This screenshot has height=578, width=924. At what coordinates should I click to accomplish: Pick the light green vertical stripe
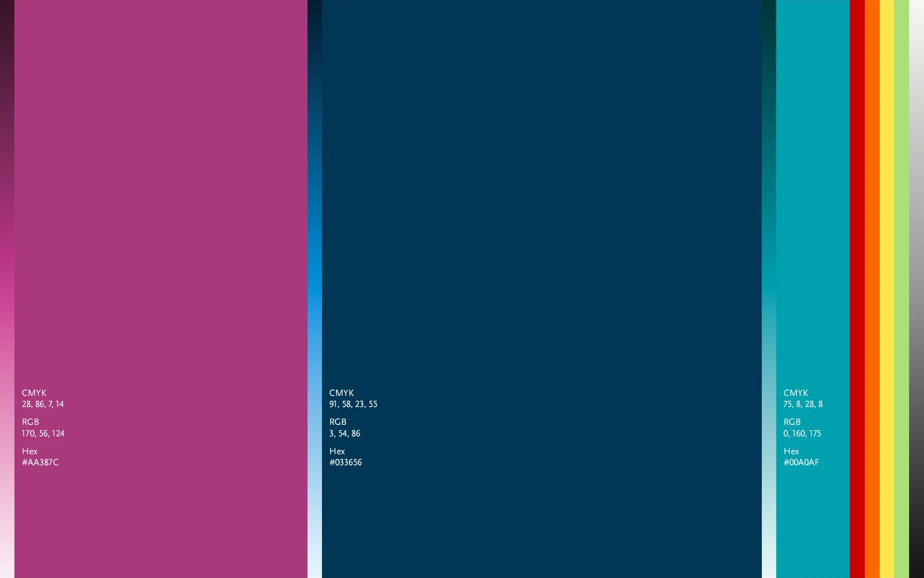tap(901, 289)
